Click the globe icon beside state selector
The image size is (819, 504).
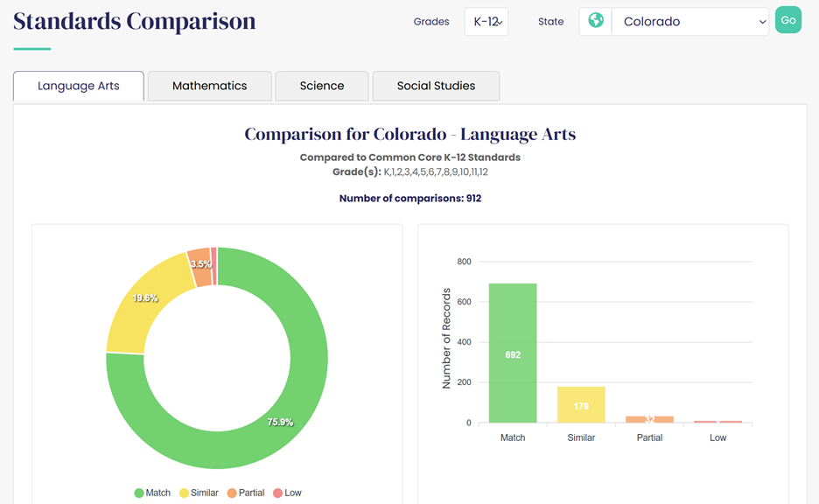(x=596, y=21)
